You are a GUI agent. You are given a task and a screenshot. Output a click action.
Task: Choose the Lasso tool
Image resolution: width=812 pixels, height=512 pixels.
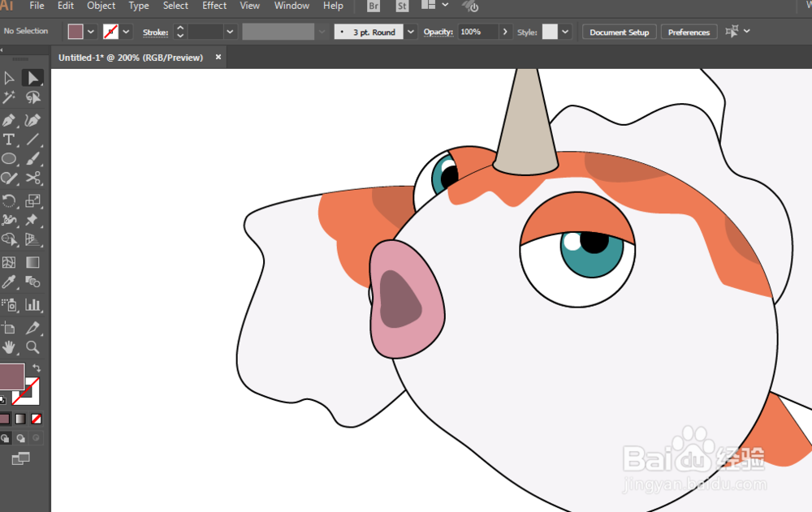[x=32, y=97]
